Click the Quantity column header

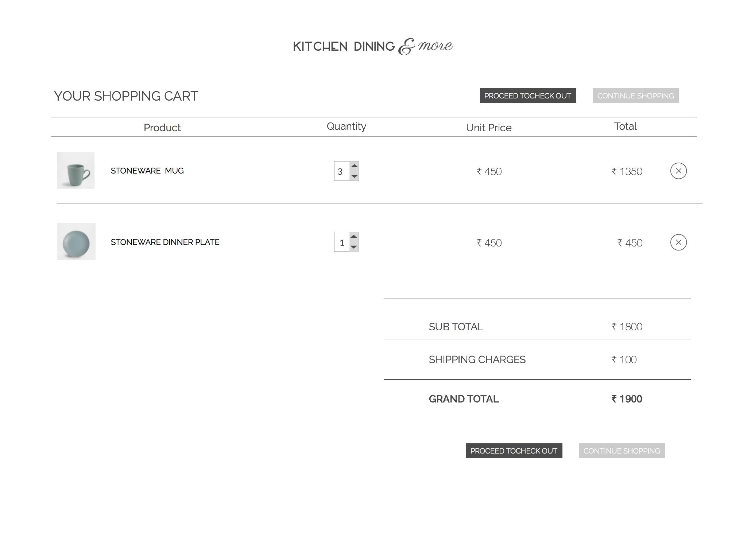pos(346,126)
